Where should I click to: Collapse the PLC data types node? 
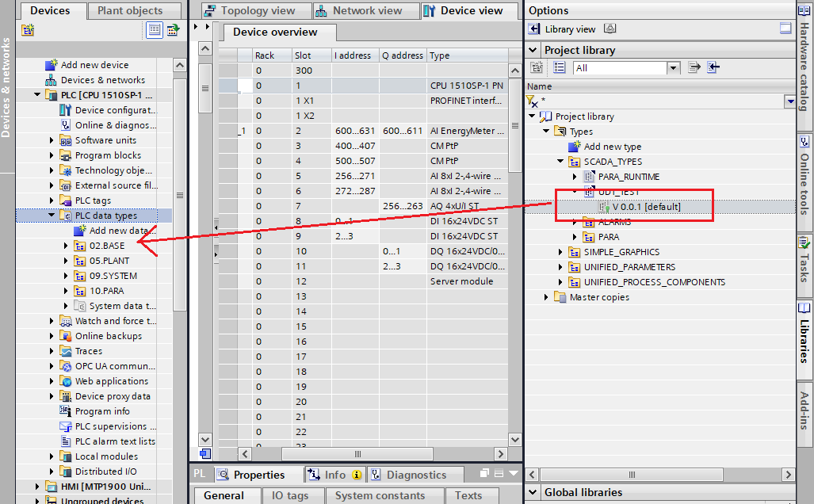point(52,215)
